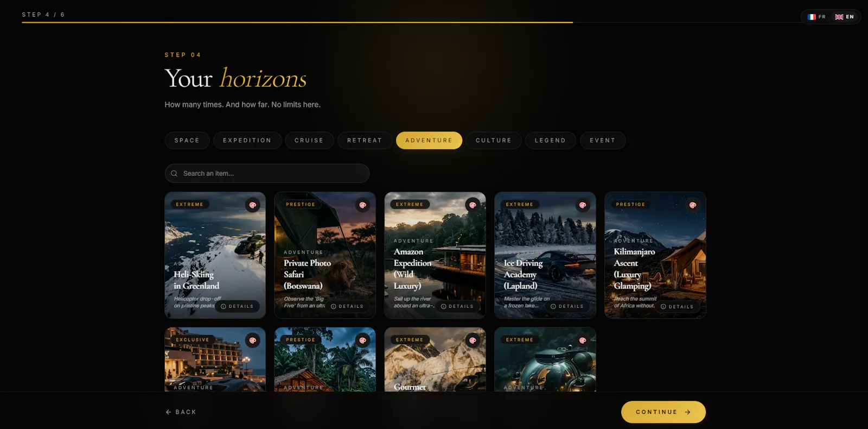Click the EXTREME badge on Amazon Expedition card

(x=410, y=205)
